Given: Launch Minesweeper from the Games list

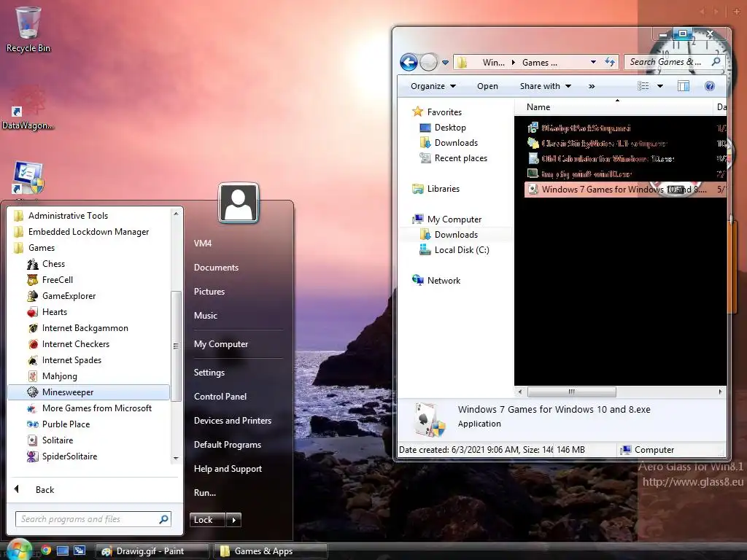Looking at the screenshot, I should tap(88, 392).
